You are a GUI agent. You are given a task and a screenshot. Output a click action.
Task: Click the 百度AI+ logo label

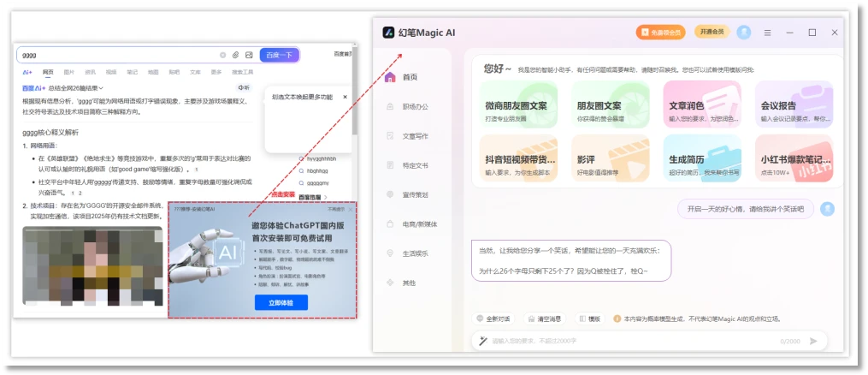pyautogui.click(x=33, y=87)
